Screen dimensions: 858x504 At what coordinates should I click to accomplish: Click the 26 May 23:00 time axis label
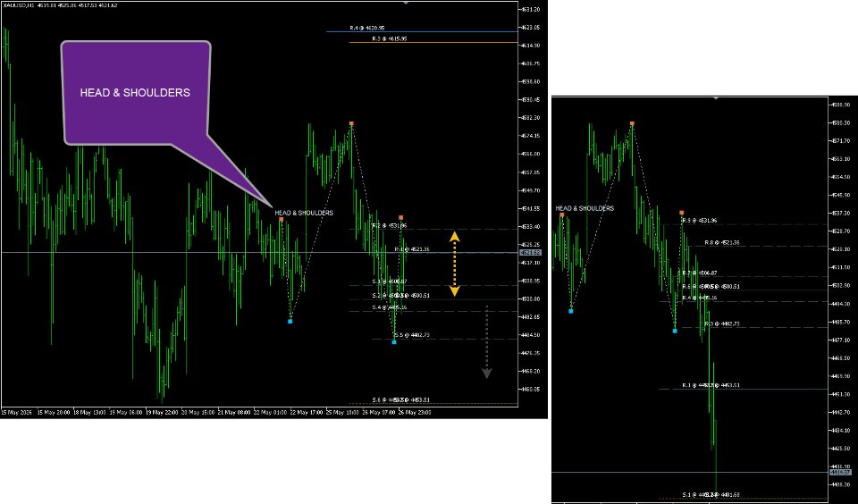[x=414, y=413]
